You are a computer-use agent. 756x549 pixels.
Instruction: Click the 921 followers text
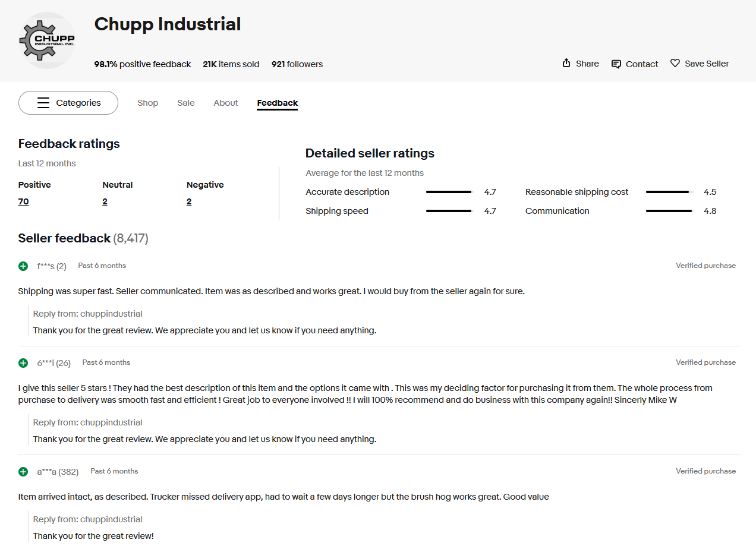click(x=297, y=64)
